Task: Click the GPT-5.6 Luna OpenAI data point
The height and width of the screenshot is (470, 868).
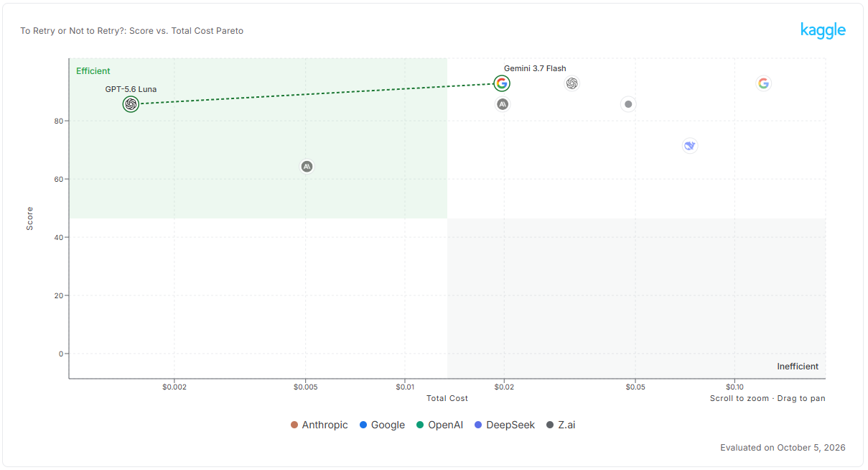Action: click(x=131, y=104)
